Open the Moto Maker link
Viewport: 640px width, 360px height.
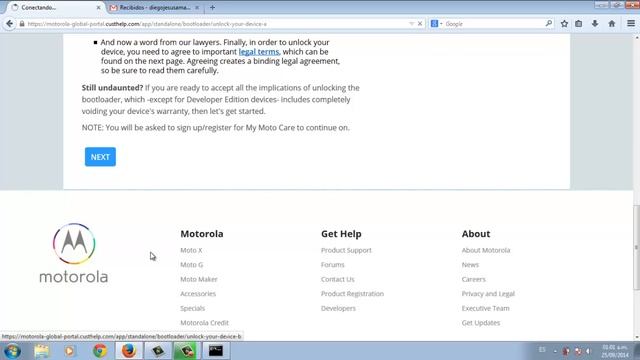(x=199, y=279)
